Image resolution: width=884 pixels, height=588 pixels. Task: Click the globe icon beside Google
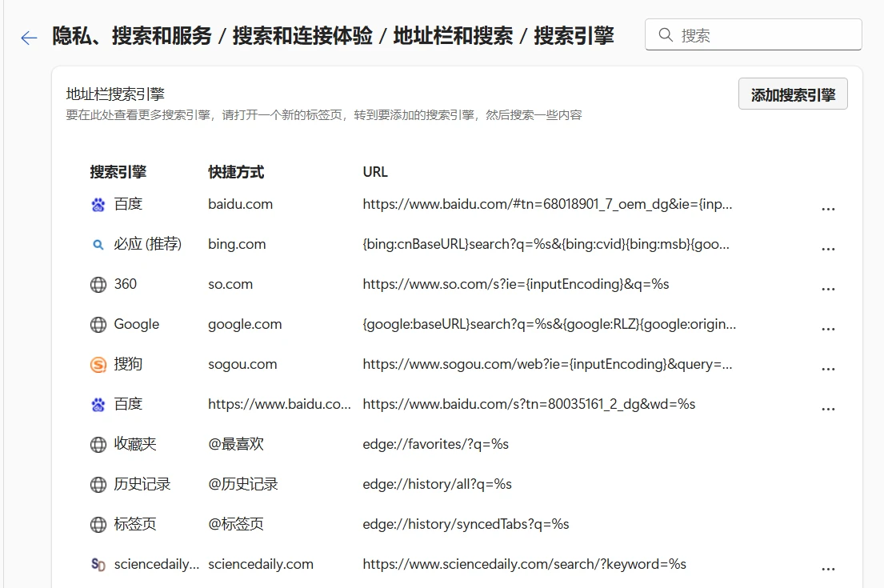(98, 325)
